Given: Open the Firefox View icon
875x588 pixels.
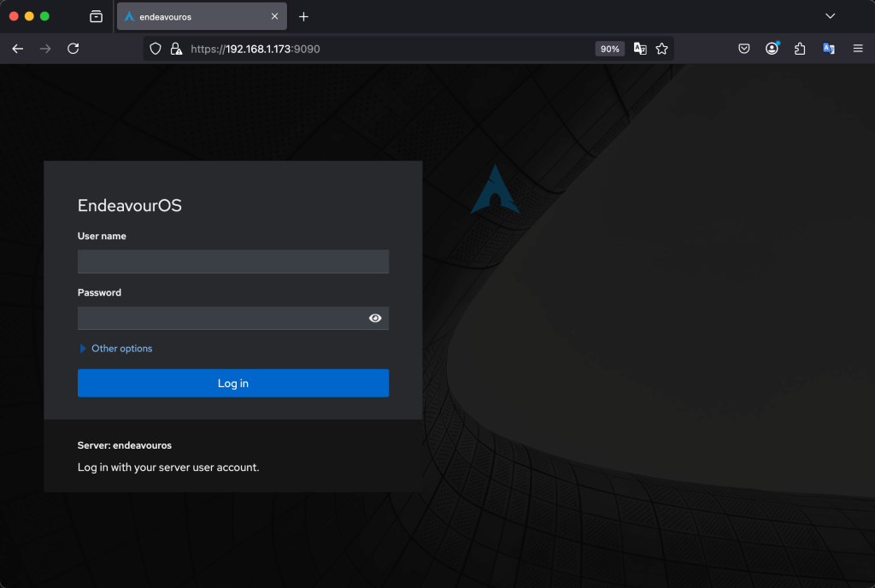Looking at the screenshot, I should click(96, 17).
